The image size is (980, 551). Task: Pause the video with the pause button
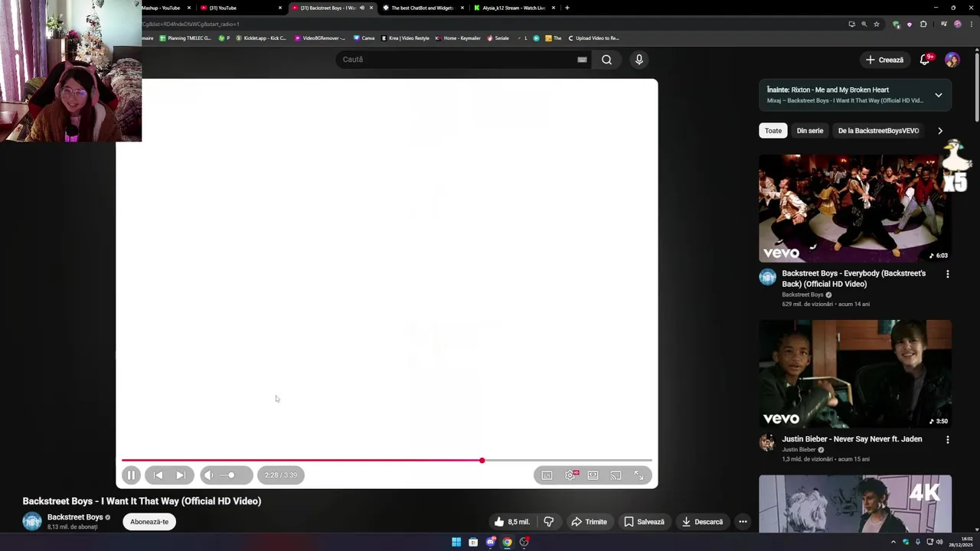(131, 475)
